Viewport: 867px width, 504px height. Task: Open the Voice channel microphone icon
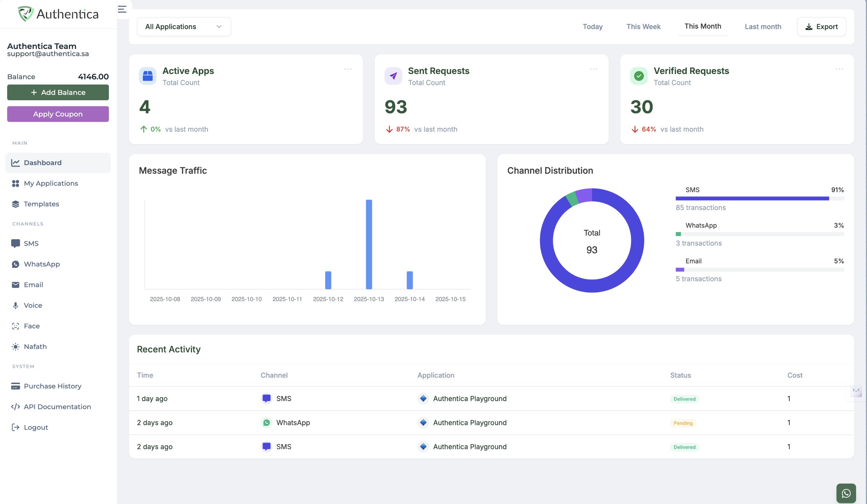click(x=15, y=305)
